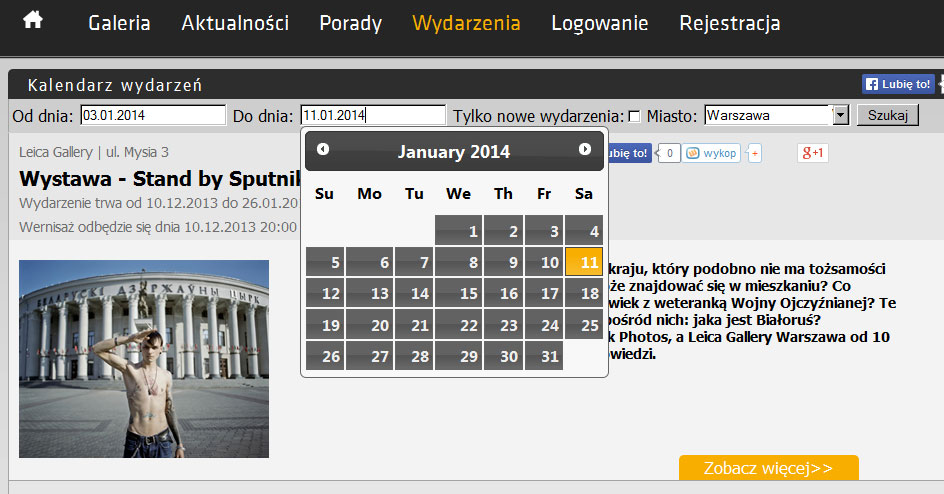The width and height of the screenshot is (944, 494).
Task: Choose January 27 date cell
Action: click(370, 356)
